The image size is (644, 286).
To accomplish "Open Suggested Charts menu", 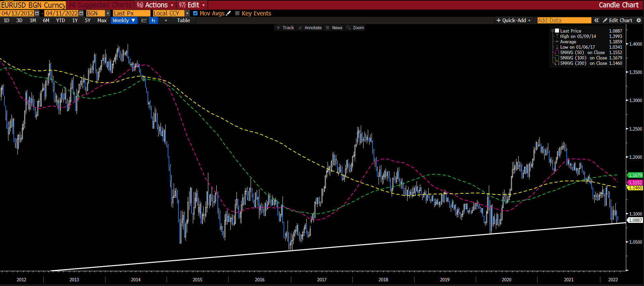I will tap(100, 5).
